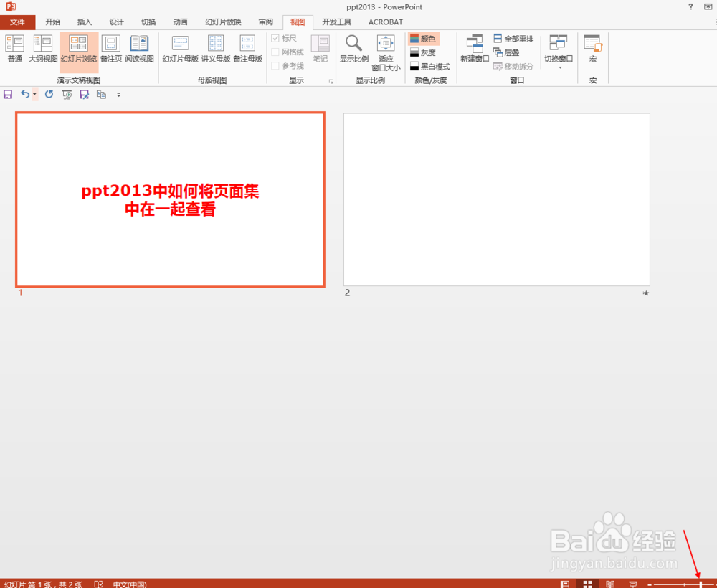717x588 pixels.
Task: Open the 宏 macros panel
Action: (x=592, y=49)
